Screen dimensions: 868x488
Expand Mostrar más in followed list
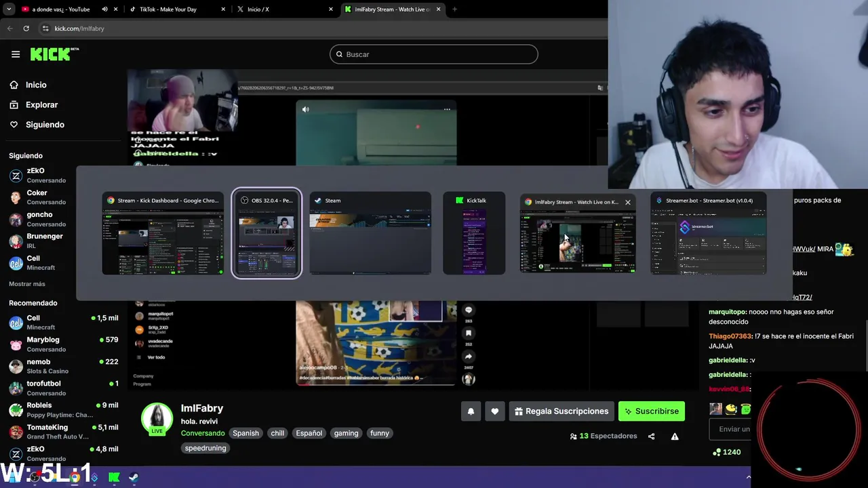(27, 284)
